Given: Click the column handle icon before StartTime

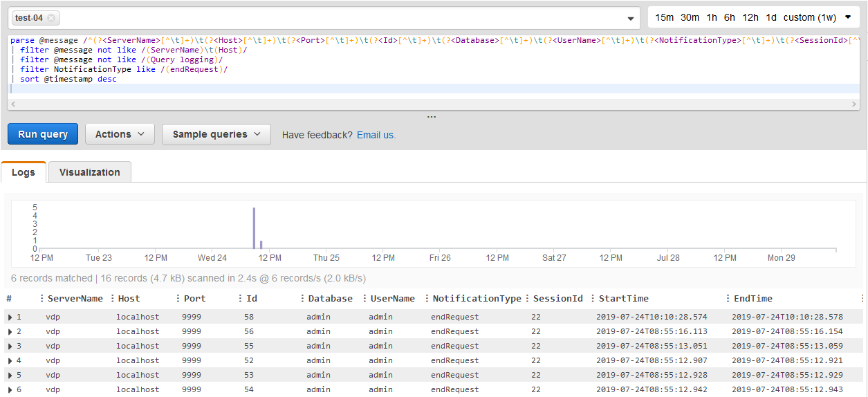Looking at the screenshot, I should pyautogui.click(x=593, y=299).
